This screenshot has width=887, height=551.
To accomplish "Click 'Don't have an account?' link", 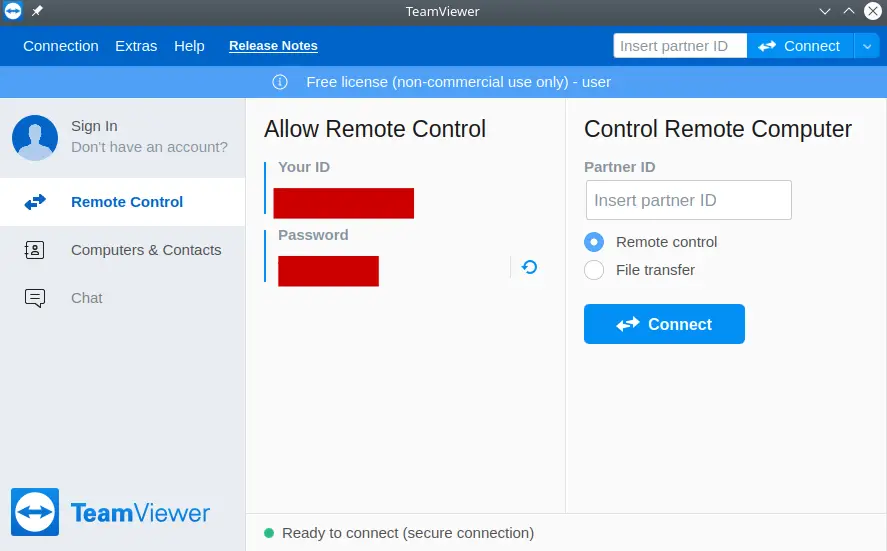I will click(x=149, y=147).
